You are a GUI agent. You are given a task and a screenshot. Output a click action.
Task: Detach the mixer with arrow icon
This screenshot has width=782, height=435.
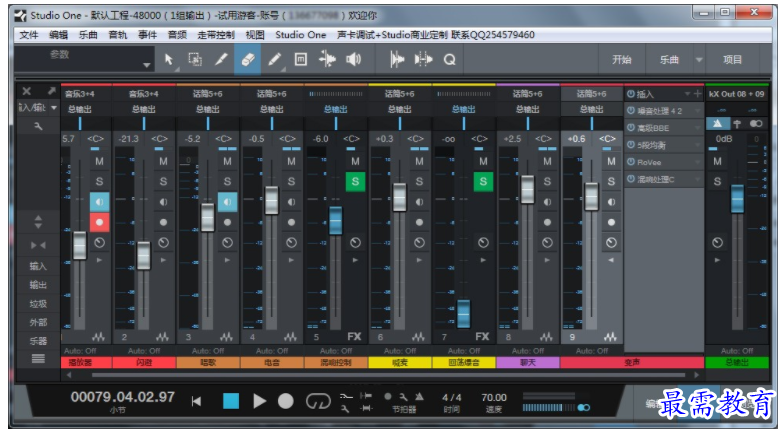tap(51, 91)
